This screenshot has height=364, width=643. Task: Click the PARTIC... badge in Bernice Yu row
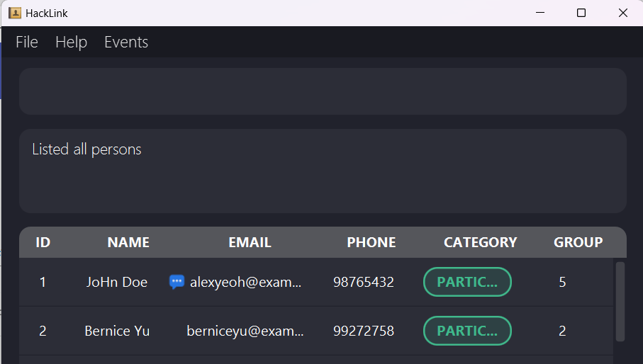pos(467,331)
